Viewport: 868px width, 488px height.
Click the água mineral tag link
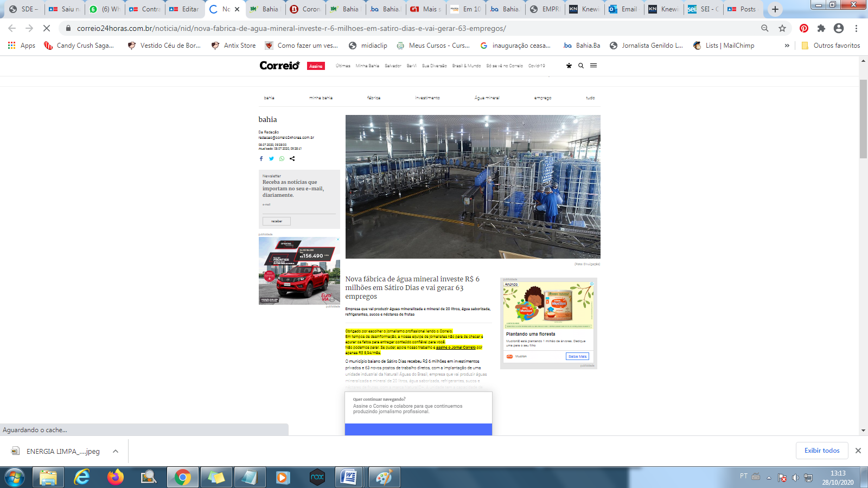(x=487, y=98)
